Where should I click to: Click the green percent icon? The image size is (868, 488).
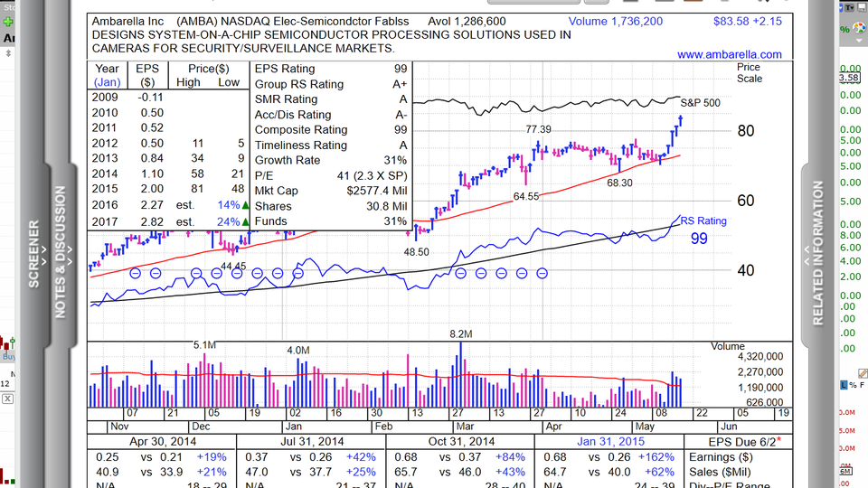[x=844, y=29]
